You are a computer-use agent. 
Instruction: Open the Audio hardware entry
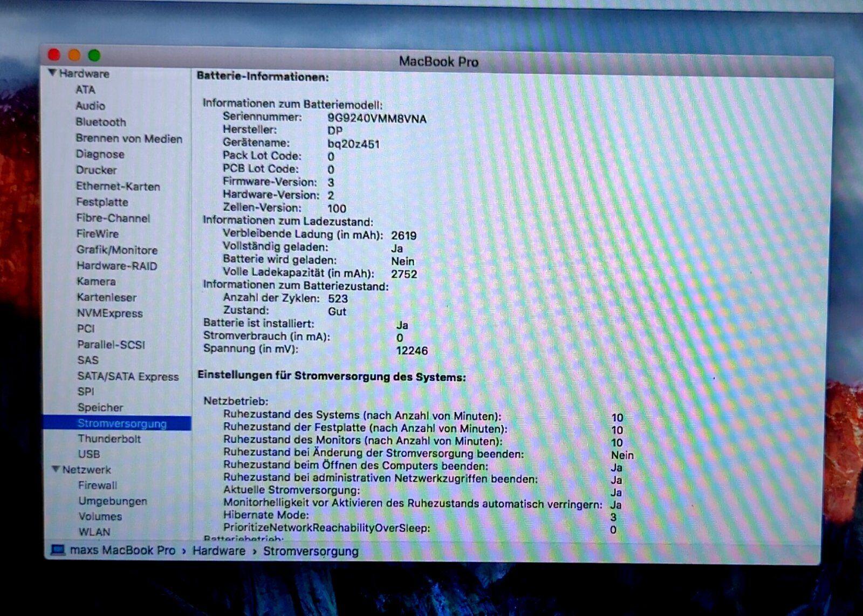coord(90,106)
